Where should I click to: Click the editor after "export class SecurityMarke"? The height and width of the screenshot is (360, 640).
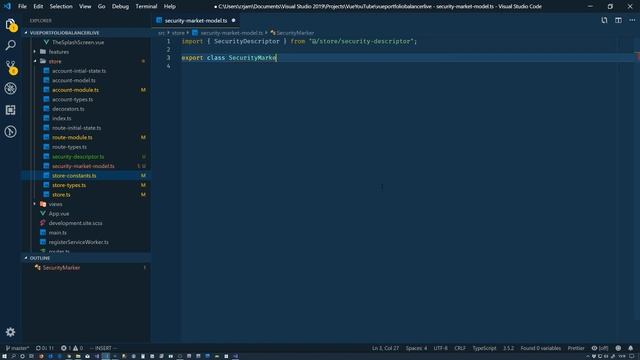pos(277,58)
